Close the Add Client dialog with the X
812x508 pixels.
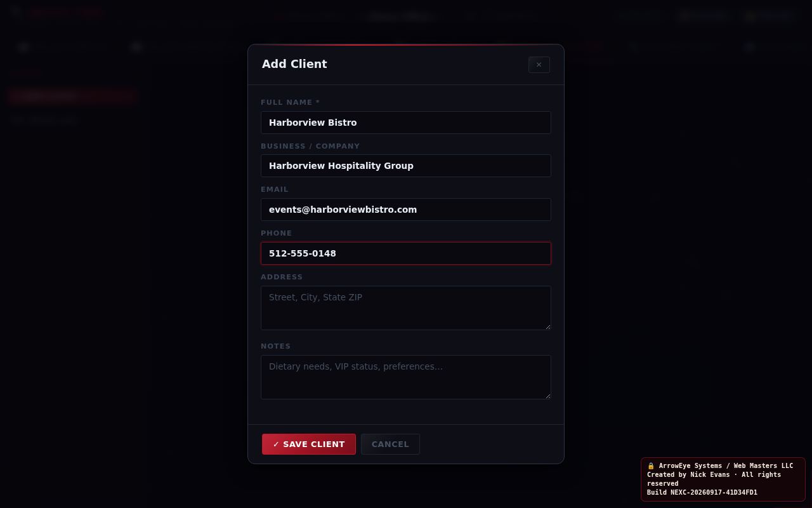539,64
